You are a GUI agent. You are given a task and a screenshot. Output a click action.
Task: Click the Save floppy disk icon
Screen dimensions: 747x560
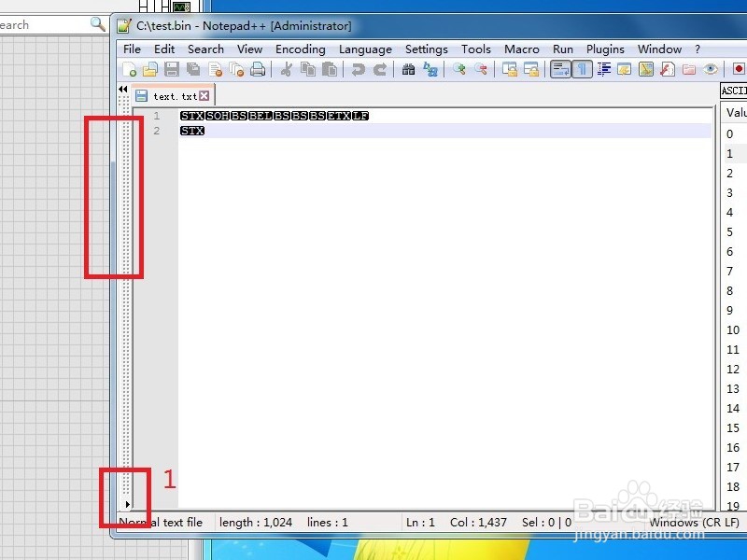click(x=172, y=69)
